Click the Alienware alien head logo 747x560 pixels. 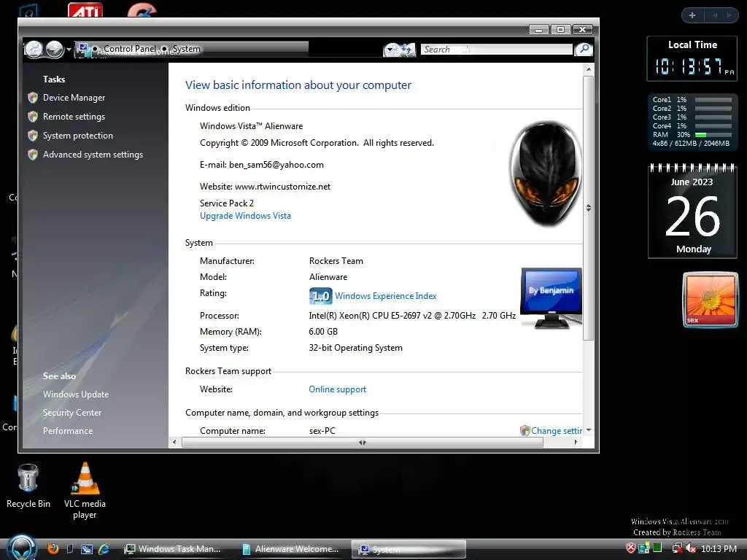point(546,174)
